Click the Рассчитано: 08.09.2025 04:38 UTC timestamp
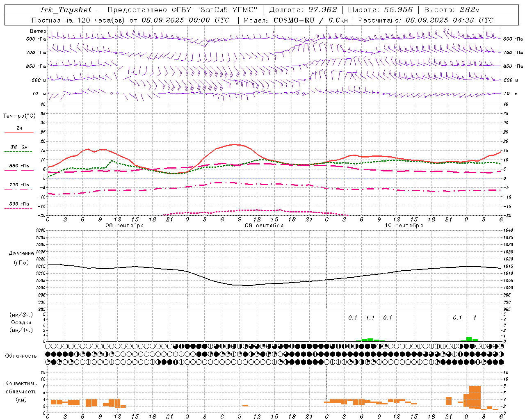 pyautogui.click(x=426, y=20)
